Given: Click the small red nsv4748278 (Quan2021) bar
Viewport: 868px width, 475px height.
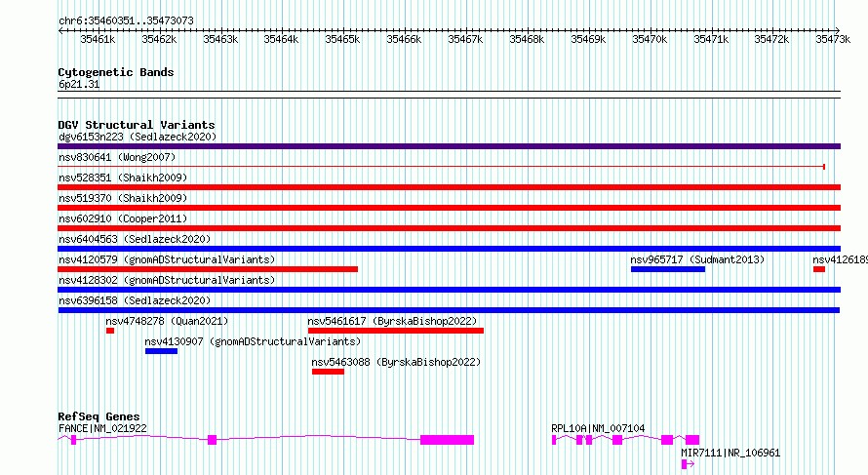Looking at the screenshot, I should (x=110, y=331).
